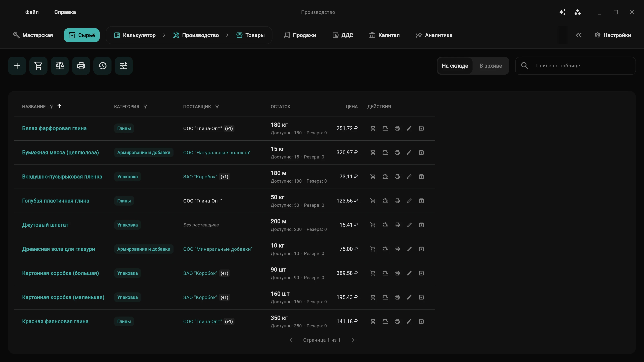Open the purchase cart toolbar button
Viewport: 644px width, 362px height.
38,66
